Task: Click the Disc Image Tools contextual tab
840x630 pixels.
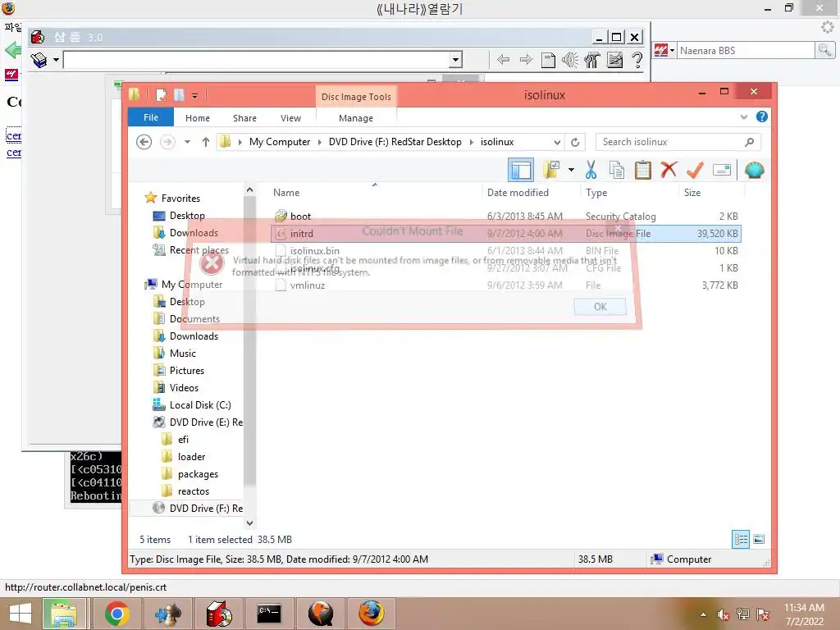Action: (x=356, y=97)
